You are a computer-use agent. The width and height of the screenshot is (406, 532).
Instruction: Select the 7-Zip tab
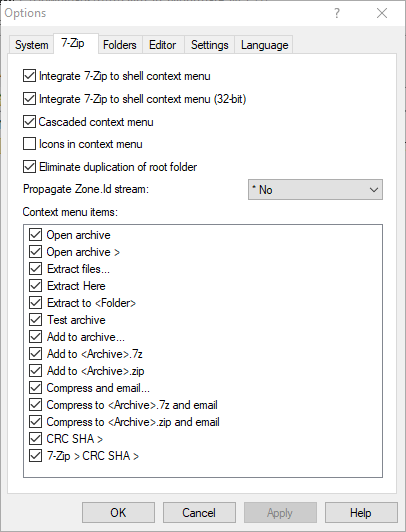point(76,43)
